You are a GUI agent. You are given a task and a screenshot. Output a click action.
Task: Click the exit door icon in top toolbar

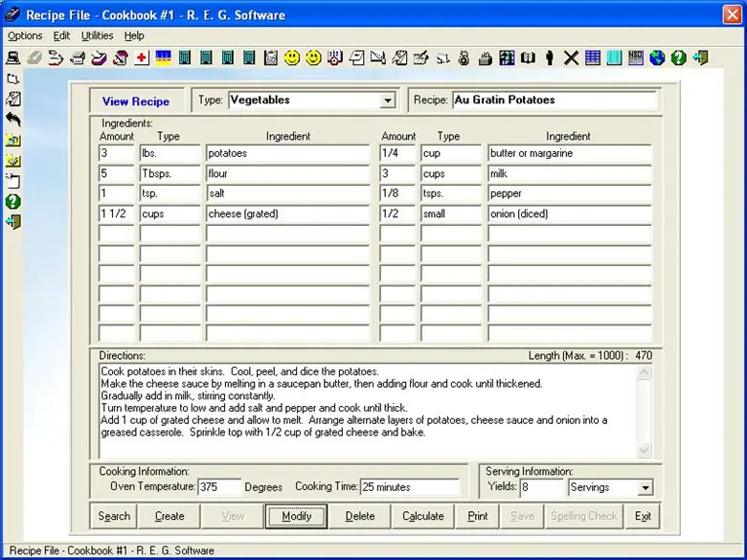point(701,58)
